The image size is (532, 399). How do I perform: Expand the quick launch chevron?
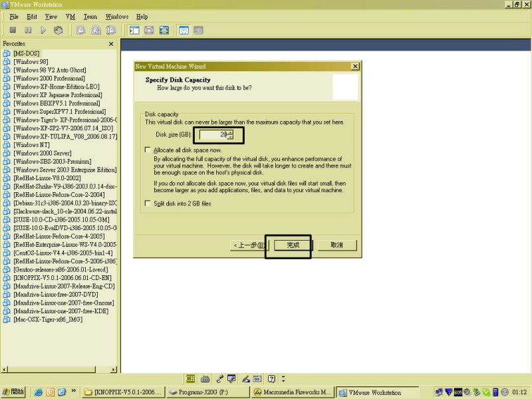point(74,391)
